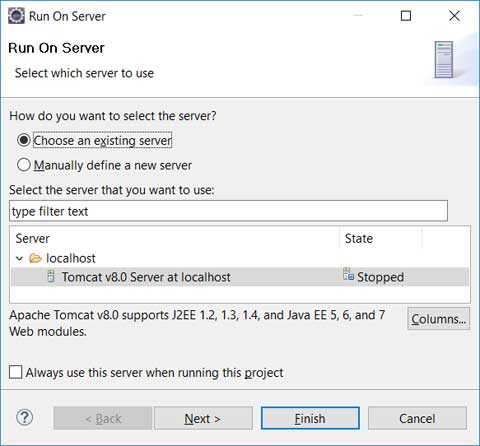This screenshot has width=480, height=446.
Task: Click the Next button
Action: (x=203, y=418)
